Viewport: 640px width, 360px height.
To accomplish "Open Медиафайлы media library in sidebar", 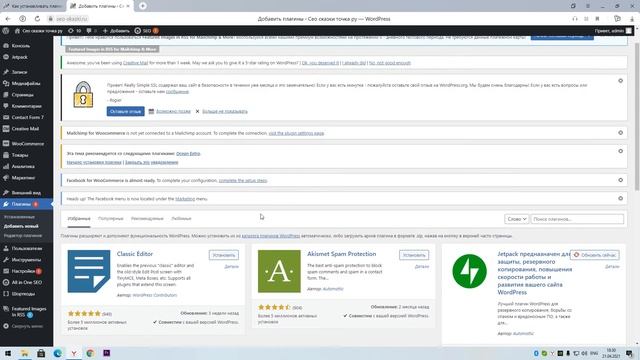I will click(26, 83).
